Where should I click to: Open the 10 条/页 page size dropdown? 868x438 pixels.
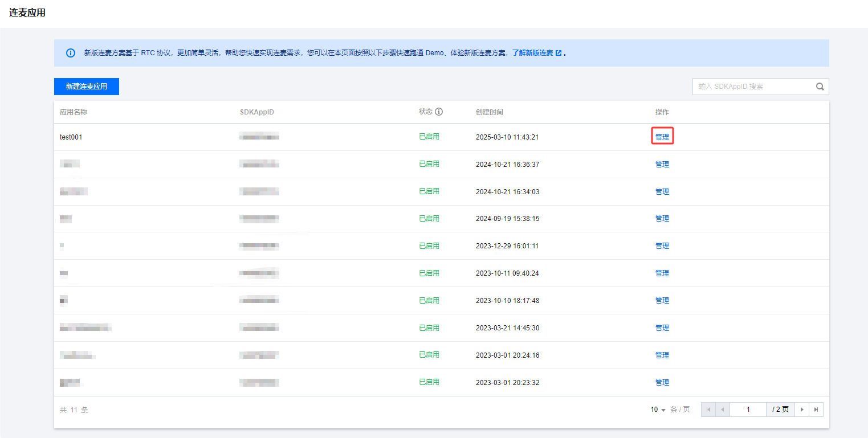click(658, 410)
